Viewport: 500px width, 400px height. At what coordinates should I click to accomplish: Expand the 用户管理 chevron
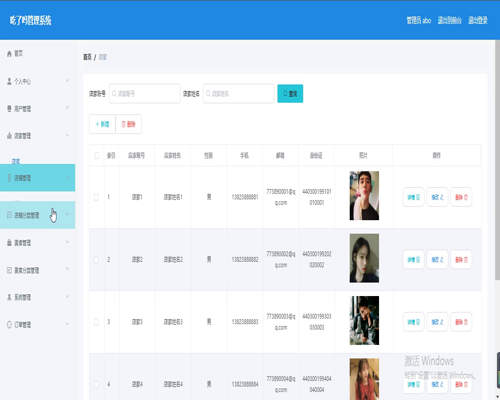click(x=67, y=107)
